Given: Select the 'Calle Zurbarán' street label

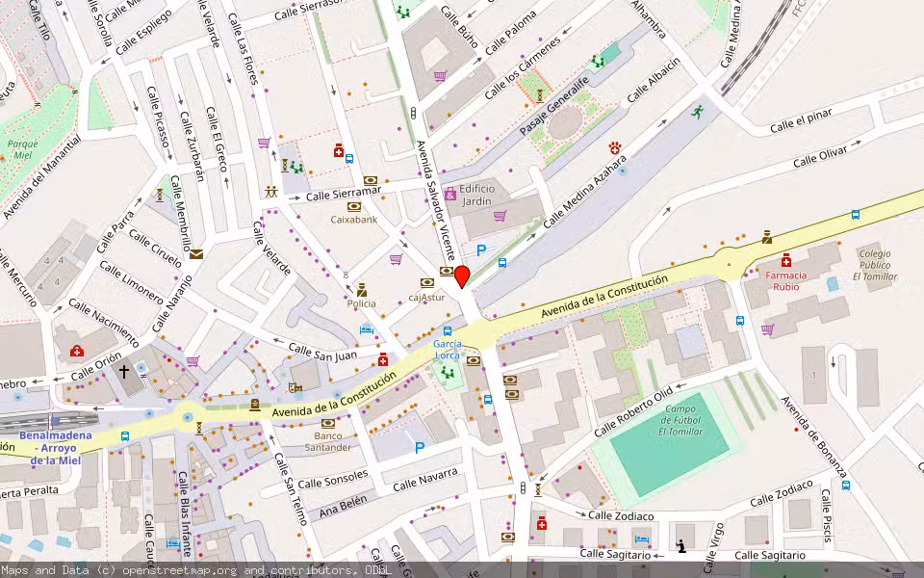Looking at the screenshot, I should pos(192,145).
